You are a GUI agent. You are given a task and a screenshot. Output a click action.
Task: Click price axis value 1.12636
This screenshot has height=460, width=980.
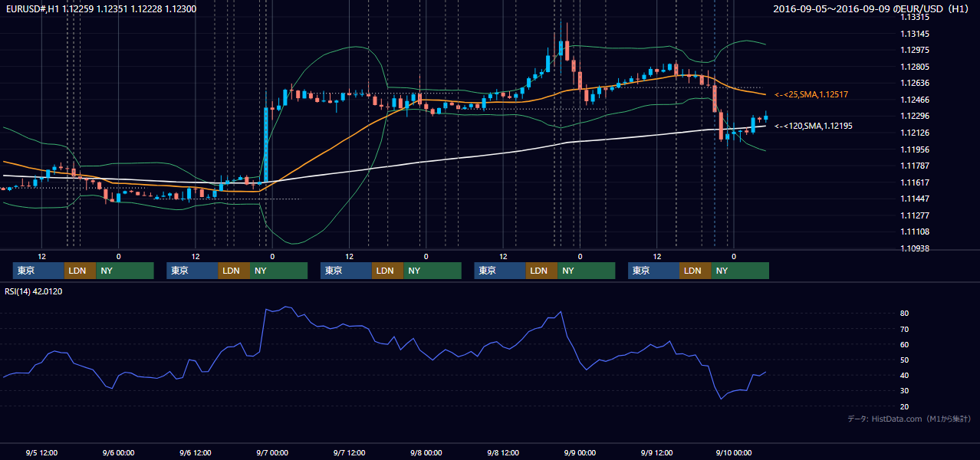click(915, 84)
